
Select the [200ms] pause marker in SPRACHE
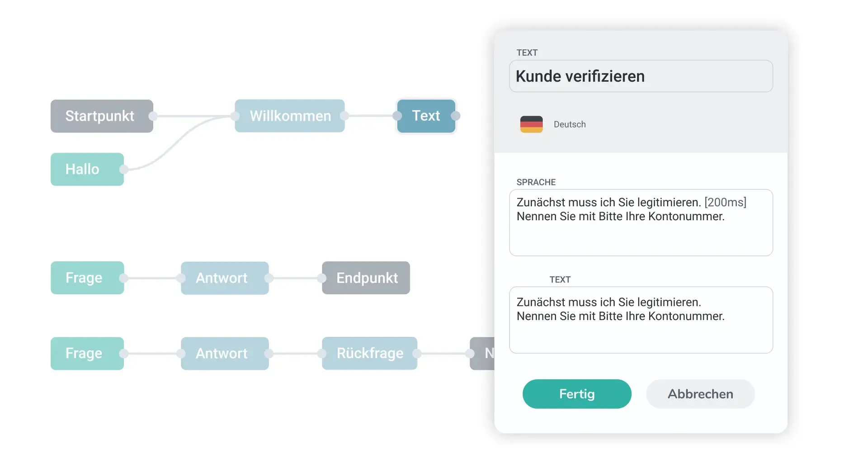pyautogui.click(x=725, y=202)
